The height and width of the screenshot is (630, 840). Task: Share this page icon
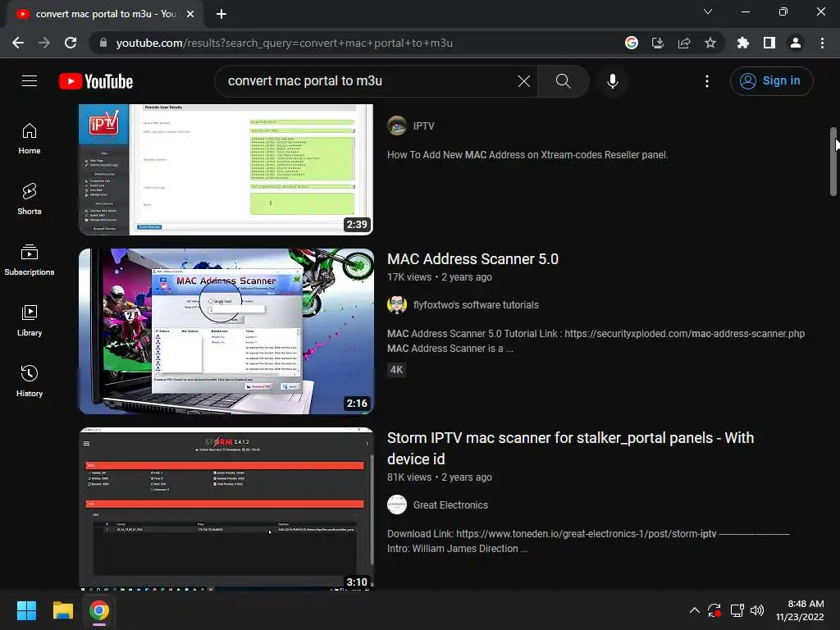tap(684, 43)
